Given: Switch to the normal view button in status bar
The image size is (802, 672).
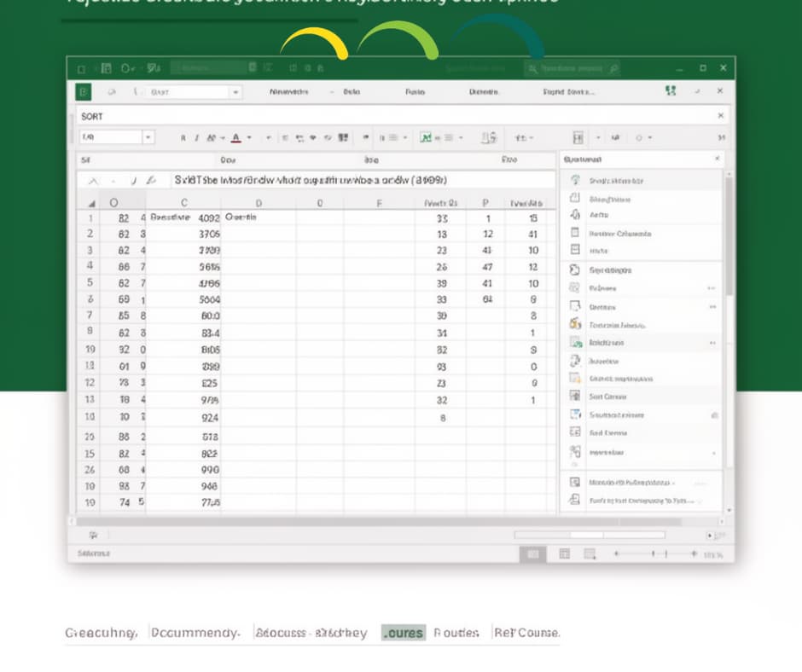Looking at the screenshot, I should click(x=532, y=553).
